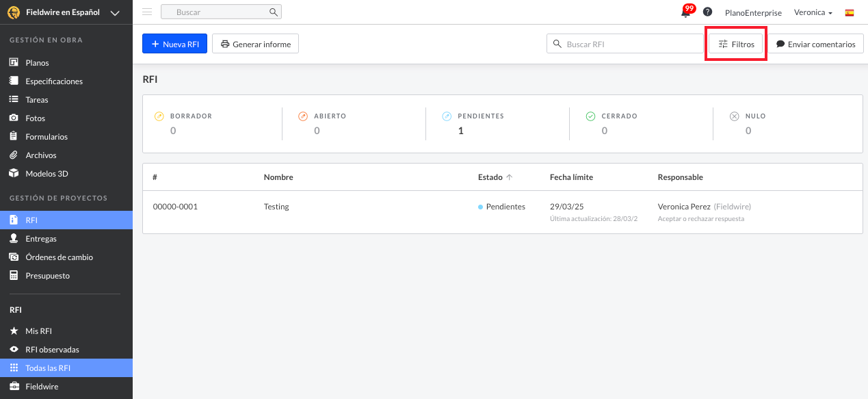868x399 pixels.
Task: Filter by Cerrado status card
Action: pyautogui.click(x=619, y=124)
